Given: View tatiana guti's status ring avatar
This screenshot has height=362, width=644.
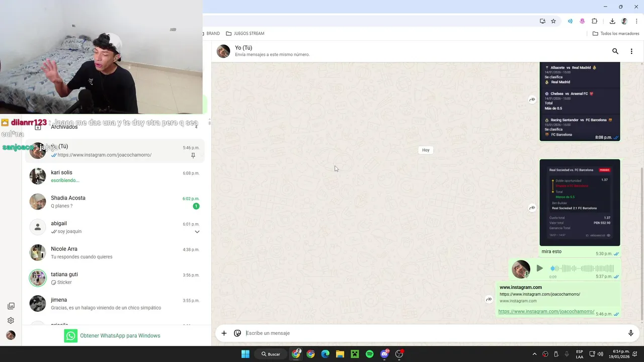Looking at the screenshot, I should coord(38,278).
